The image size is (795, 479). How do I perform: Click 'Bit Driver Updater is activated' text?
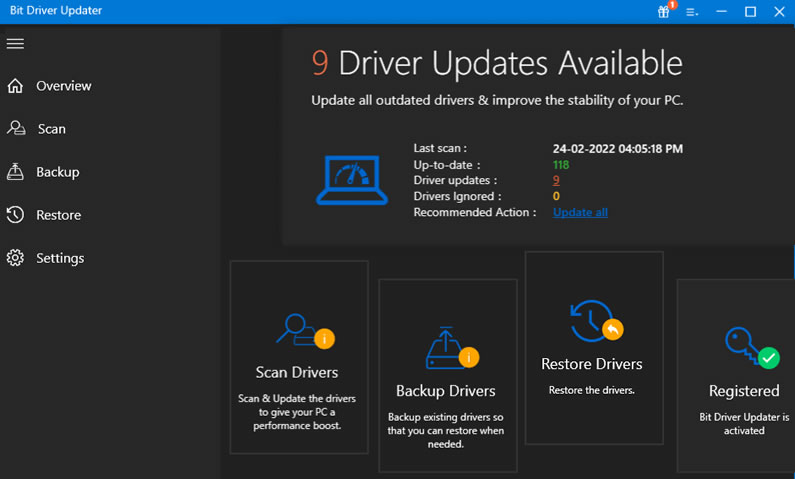pos(744,424)
